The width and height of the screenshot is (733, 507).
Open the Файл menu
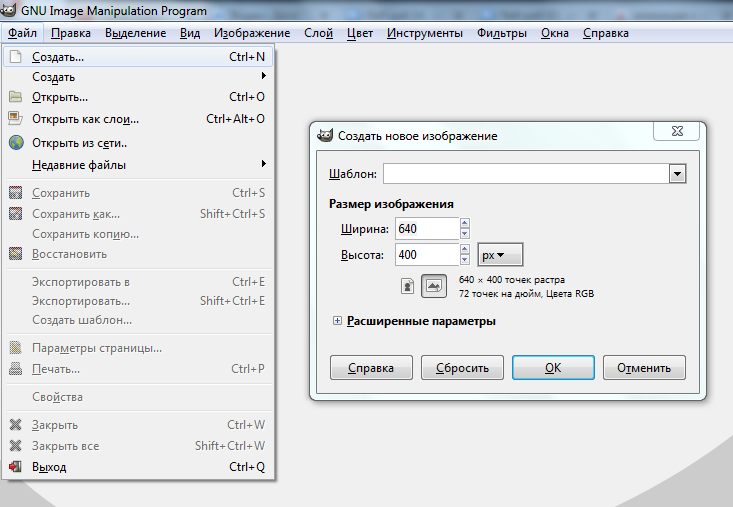tap(22, 33)
